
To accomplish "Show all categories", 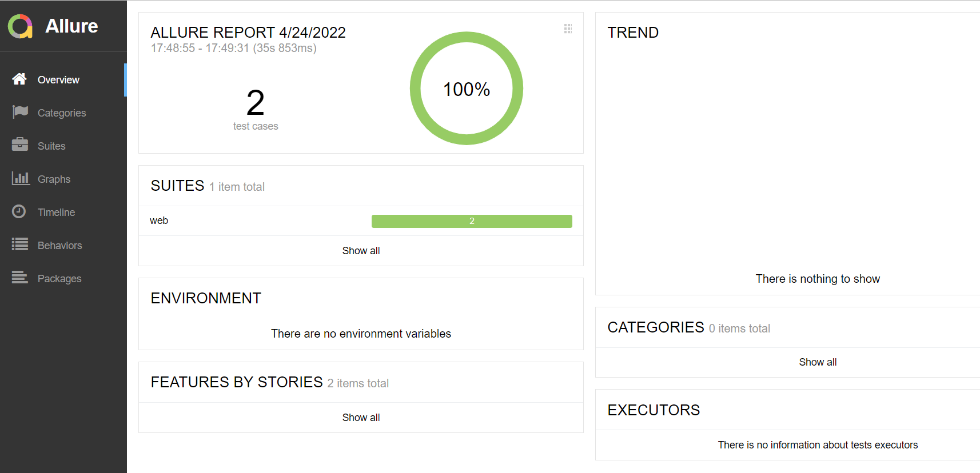I will point(818,362).
